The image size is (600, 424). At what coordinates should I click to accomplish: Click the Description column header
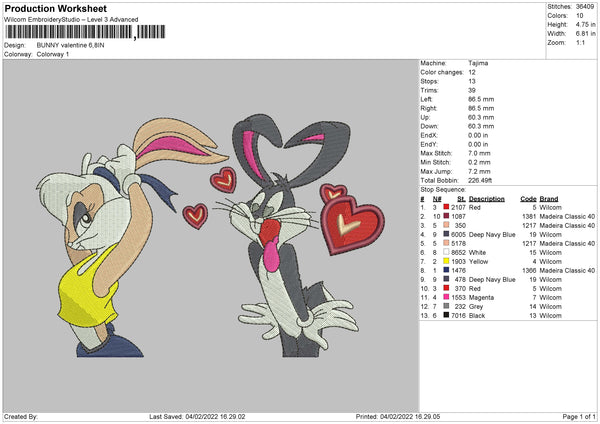pyautogui.click(x=486, y=199)
